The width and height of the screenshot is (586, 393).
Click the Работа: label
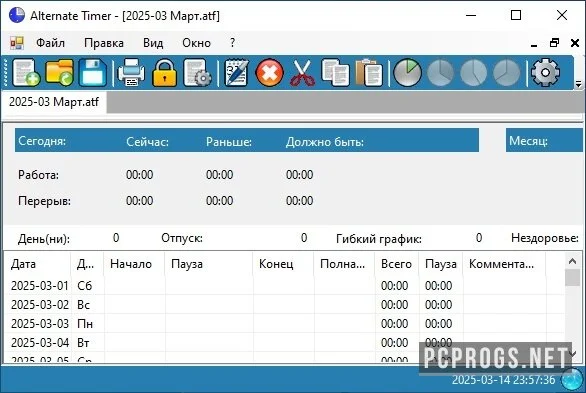tap(38, 175)
